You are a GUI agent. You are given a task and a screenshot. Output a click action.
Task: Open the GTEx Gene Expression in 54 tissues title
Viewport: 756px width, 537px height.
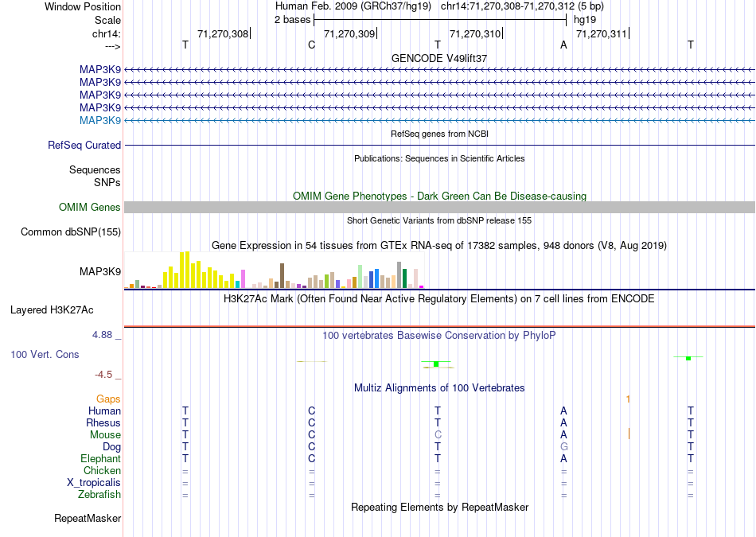[439, 246]
